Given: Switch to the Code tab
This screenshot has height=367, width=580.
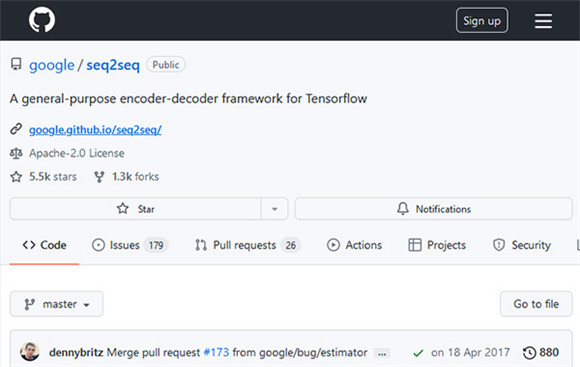Looking at the screenshot, I should 44,245.
